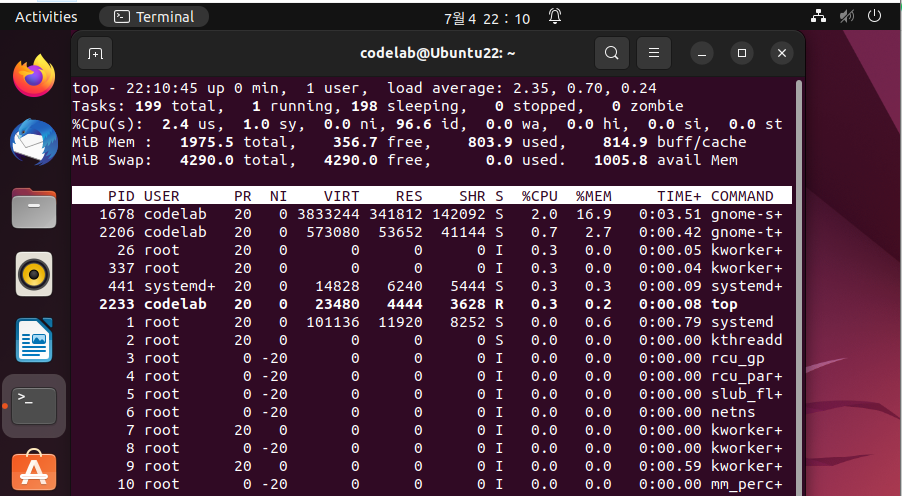Click systemd+ user name in PID 441 row
The height and width of the screenshot is (496, 902).
point(179,287)
